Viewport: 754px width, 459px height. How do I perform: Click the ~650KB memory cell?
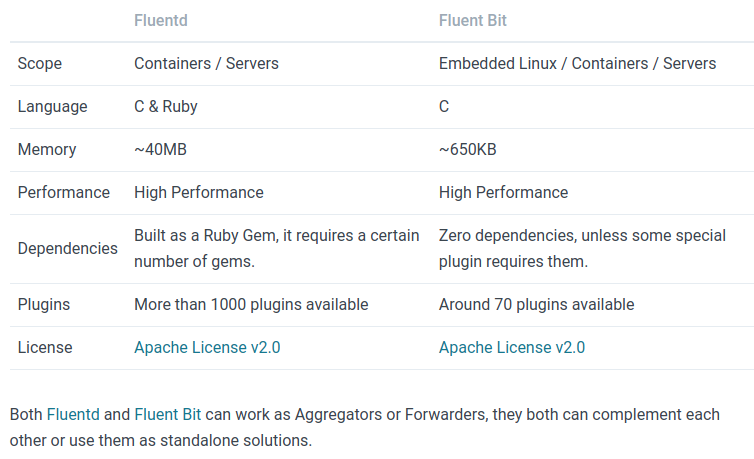468,149
